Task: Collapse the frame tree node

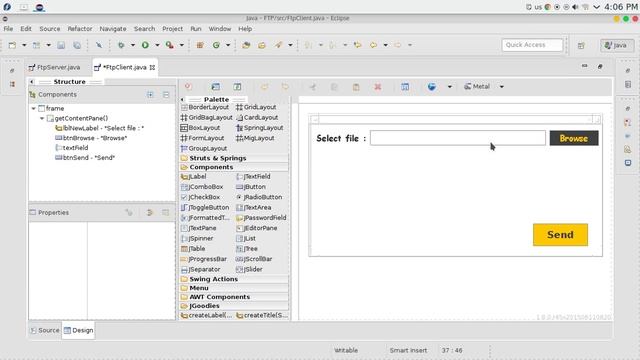Action: [x=33, y=108]
